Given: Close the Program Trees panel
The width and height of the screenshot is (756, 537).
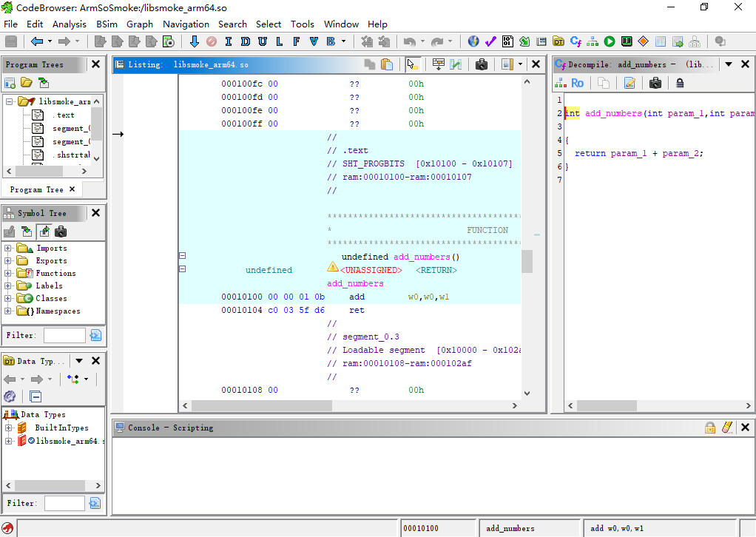Looking at the screenshot, I should 96,64.
